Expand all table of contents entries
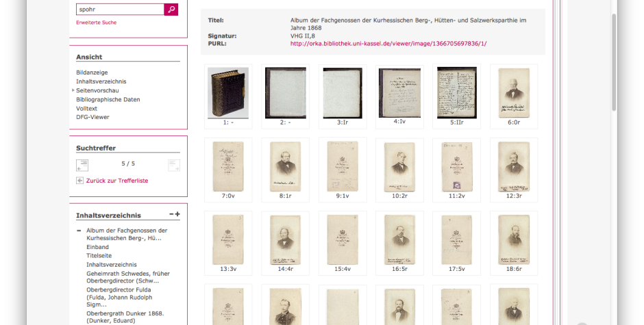644x325 pixels. pyautogui.click(x=177, y=214)
